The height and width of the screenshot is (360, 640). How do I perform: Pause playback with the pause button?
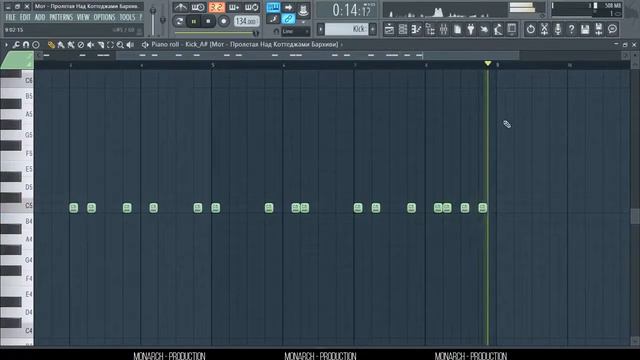194,21
